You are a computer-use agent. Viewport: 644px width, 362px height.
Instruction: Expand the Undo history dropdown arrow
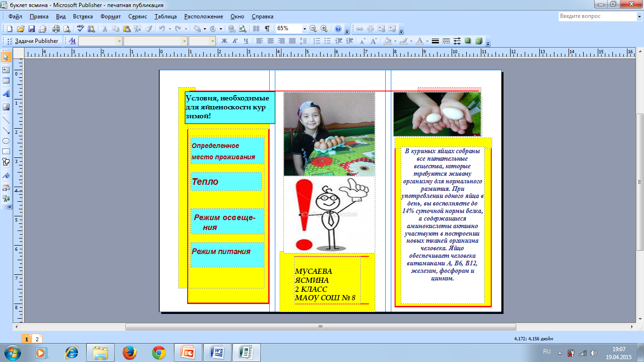coord(169,29)
